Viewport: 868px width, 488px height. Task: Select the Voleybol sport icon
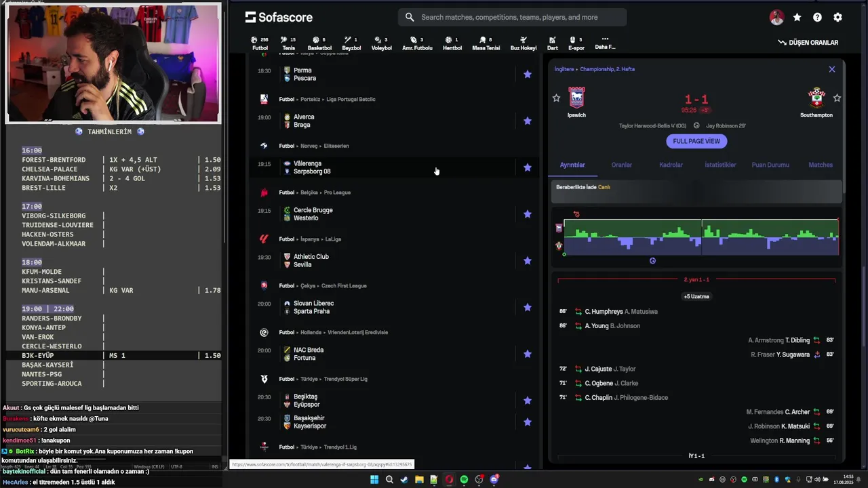tap(382, 43)
